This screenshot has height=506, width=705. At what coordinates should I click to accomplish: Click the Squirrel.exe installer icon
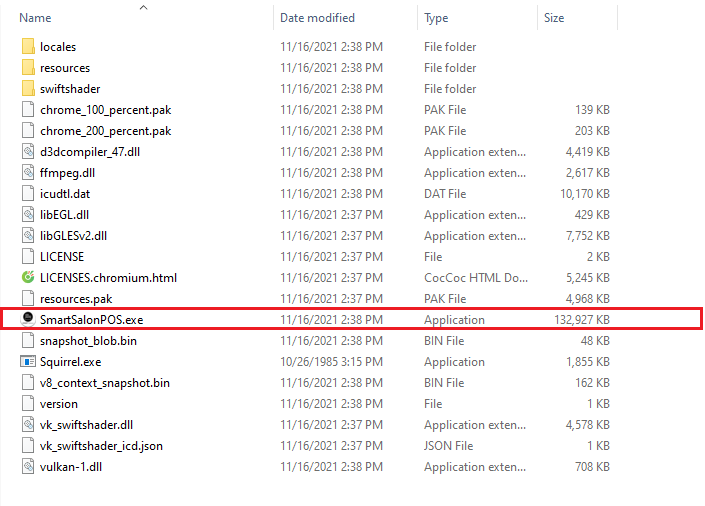[x=28, y=361]
